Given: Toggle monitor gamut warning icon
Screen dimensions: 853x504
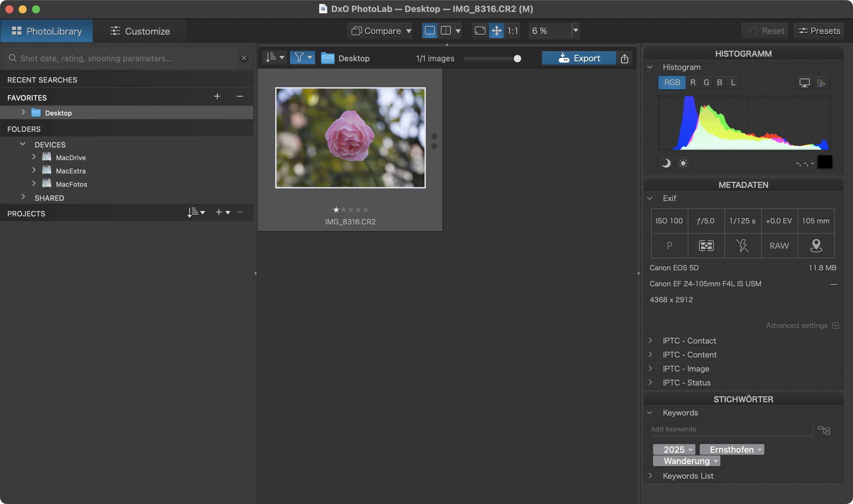Looking at the screenshot, I should (x=804, y=83).
